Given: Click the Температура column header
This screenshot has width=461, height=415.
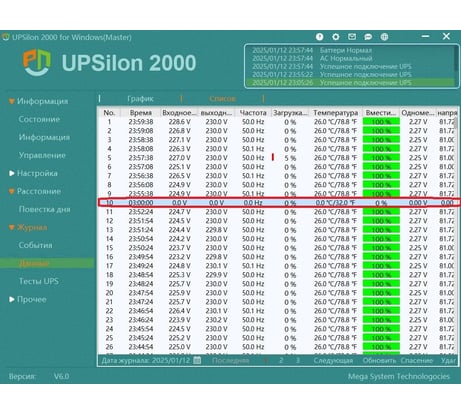Looking at the screenshot, I should point(335,113).
